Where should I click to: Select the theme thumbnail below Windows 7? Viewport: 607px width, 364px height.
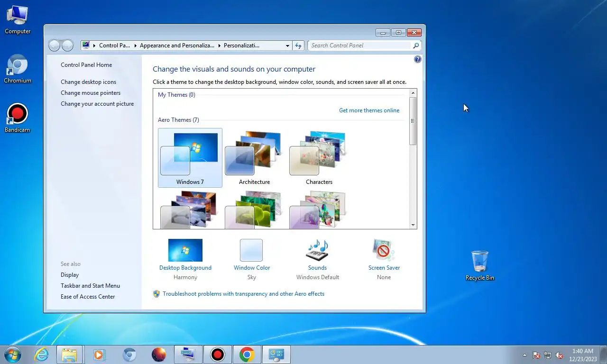pyautogui.click(x=190, y=210)
